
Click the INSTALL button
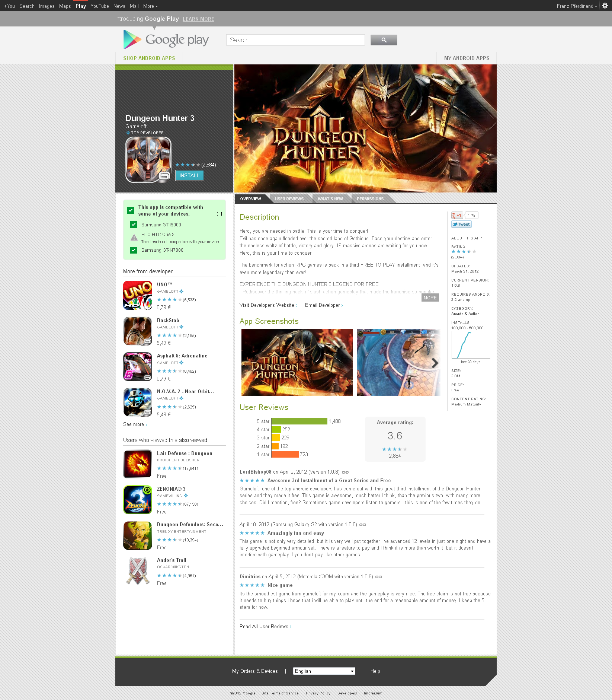(190, 175)
